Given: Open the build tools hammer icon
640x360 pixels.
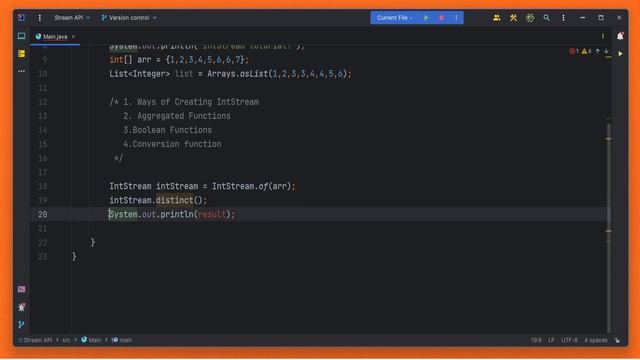Looking at the screenshot, I should tap(513, 18).
